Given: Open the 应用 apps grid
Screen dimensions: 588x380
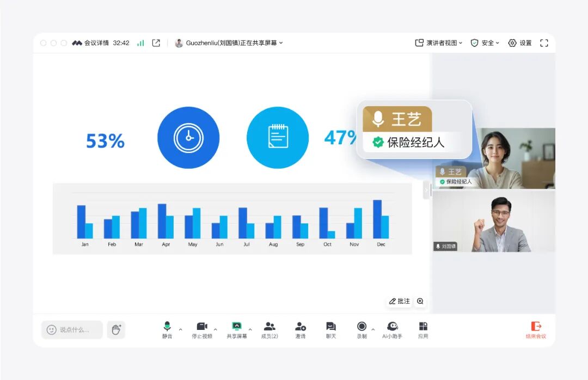Looking at the screenshot, I should pos(423,327).
